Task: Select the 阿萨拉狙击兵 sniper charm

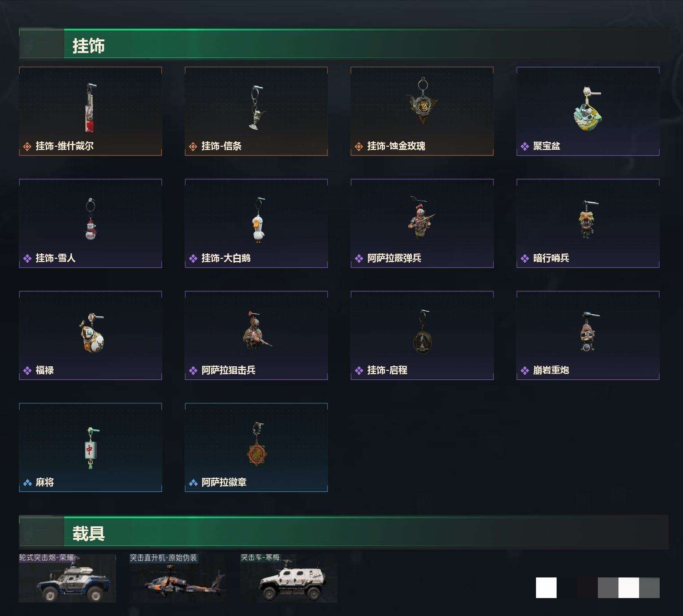Action: pos(256,335)
